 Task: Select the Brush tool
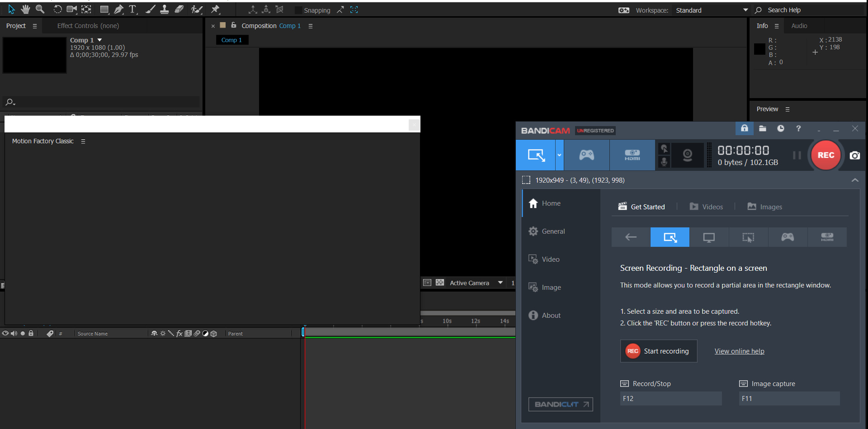(x=150, y=9)
